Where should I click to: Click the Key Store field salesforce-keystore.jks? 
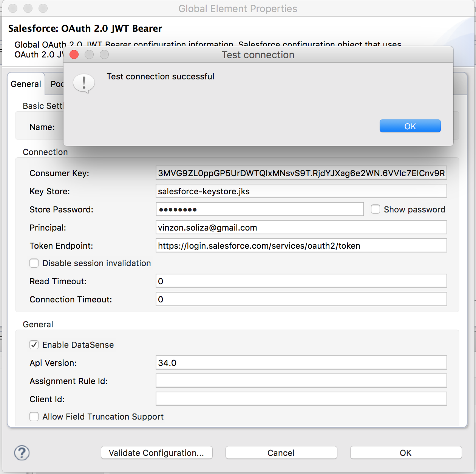pyautogui.click(x=301, y=191)
